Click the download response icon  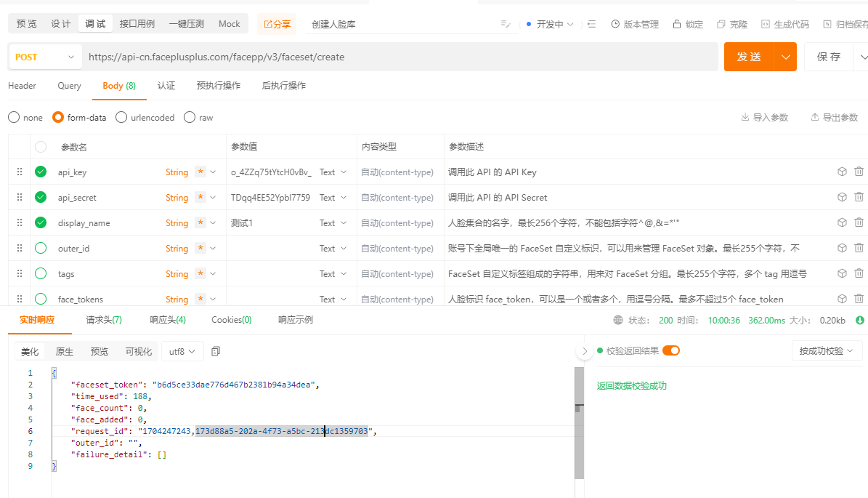click(x=860, y=320)
